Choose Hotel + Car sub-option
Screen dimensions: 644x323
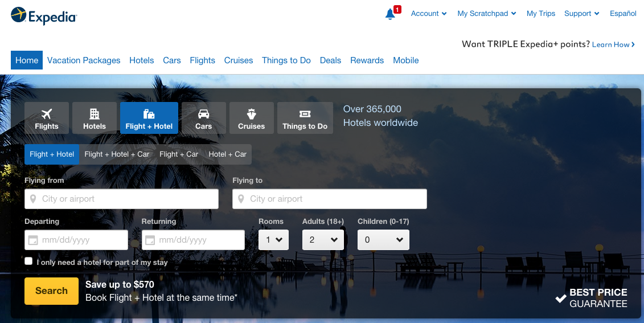(228, 154)
